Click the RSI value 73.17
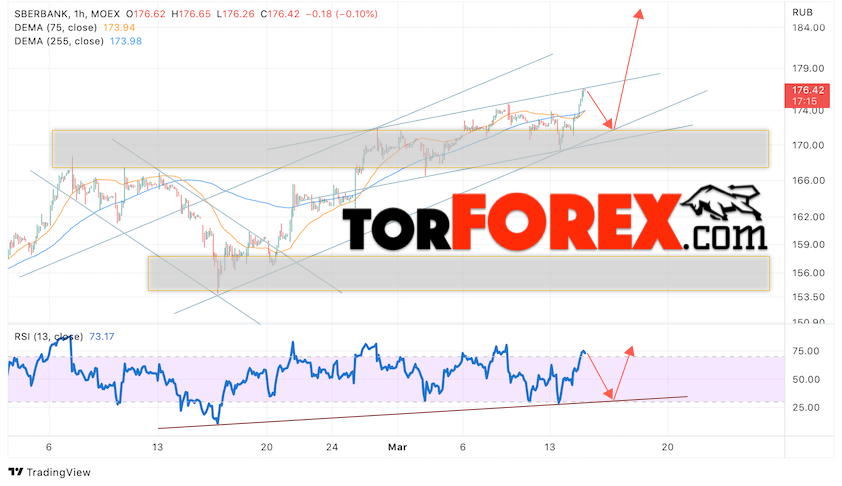842x486 pixels. point(101,337)
